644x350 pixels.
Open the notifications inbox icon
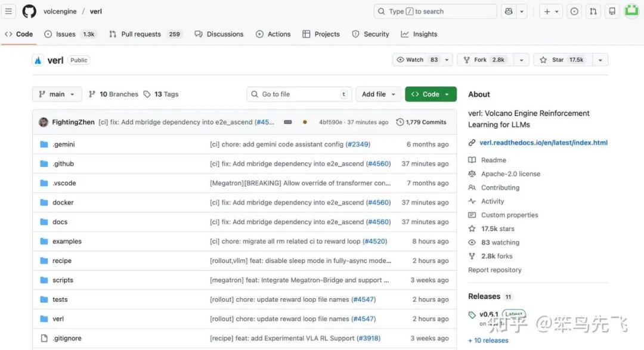(x=612, y=11)
